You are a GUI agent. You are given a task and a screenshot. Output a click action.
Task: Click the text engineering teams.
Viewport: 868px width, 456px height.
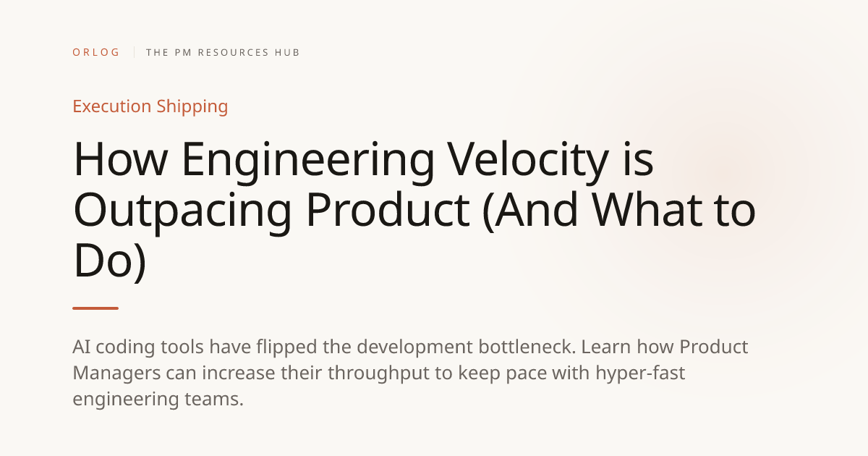pos(158,400)
